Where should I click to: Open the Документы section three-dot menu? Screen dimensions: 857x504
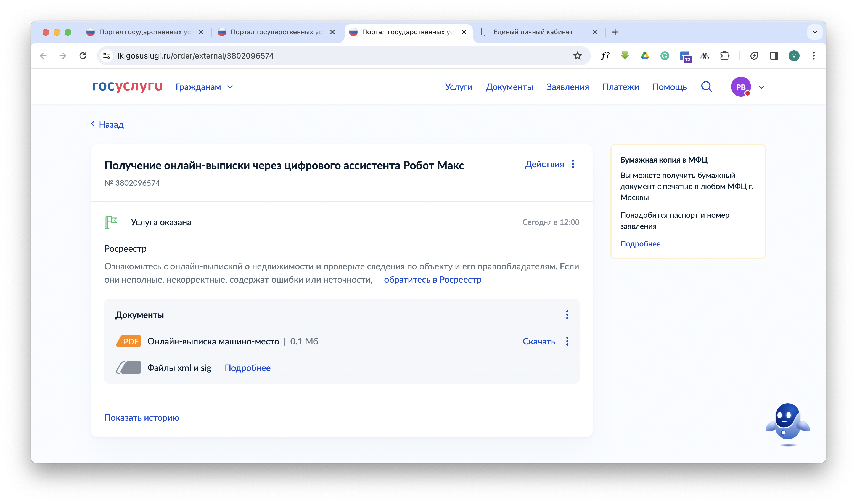pos(567,315)
